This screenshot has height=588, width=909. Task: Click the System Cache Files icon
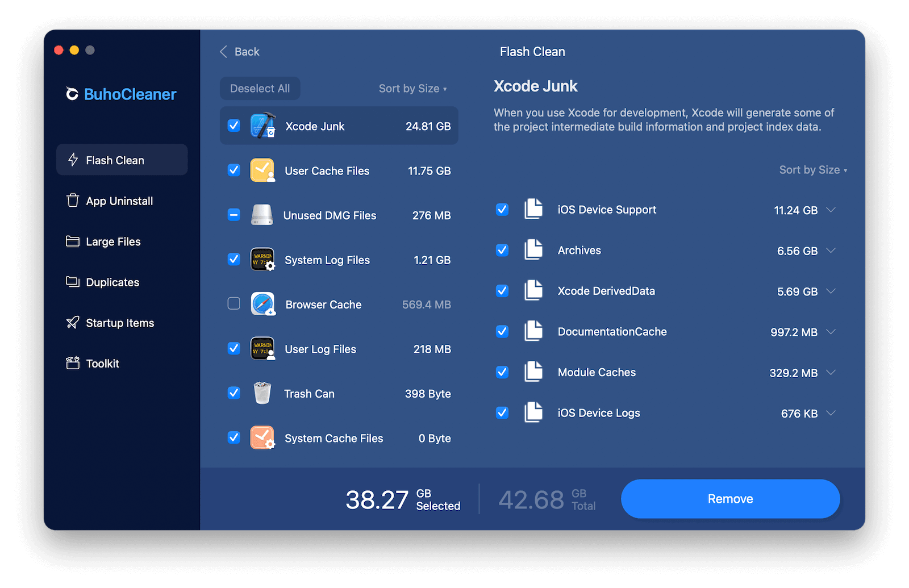pos(262,438)
